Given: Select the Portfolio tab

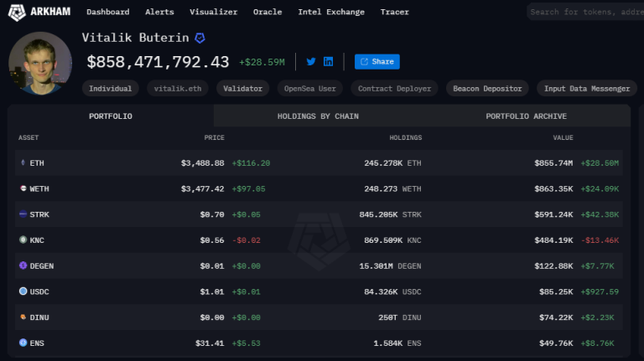Looking at the screenshot, I should 111,116.
